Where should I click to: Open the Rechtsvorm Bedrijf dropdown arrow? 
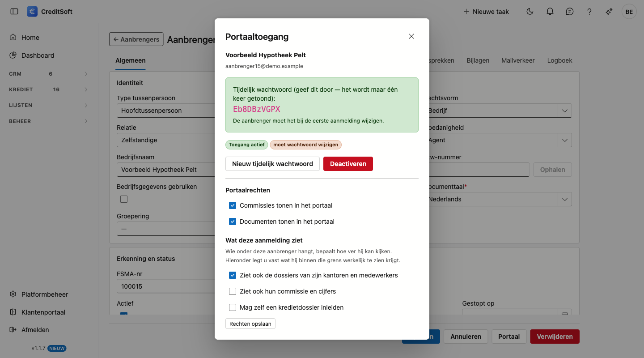[x=564, y=111]
